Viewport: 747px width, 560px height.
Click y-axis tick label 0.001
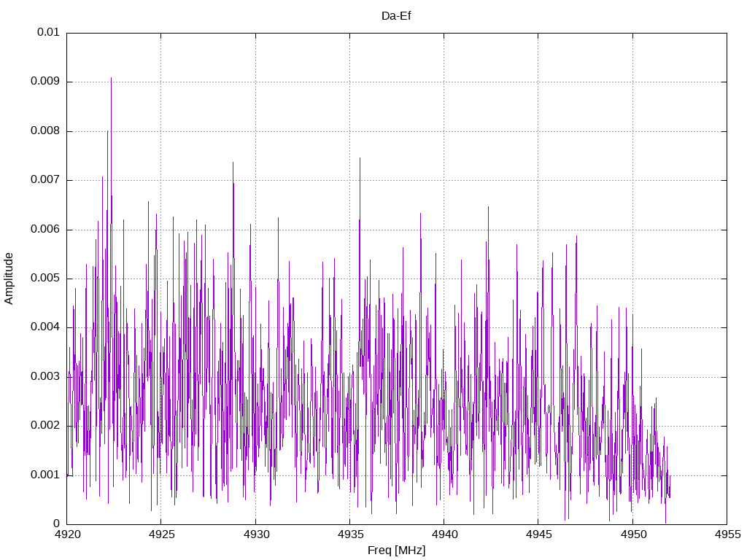(x=44, y=475)
